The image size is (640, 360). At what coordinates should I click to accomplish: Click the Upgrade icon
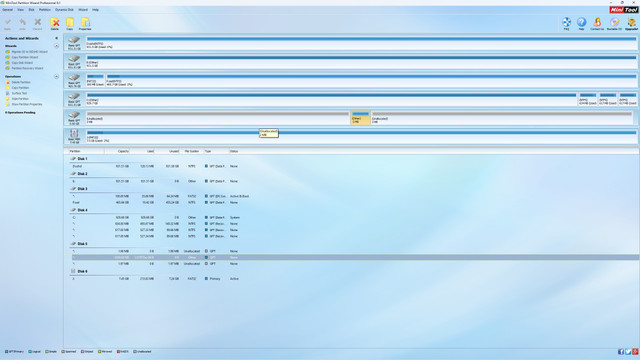pos(631,24)
